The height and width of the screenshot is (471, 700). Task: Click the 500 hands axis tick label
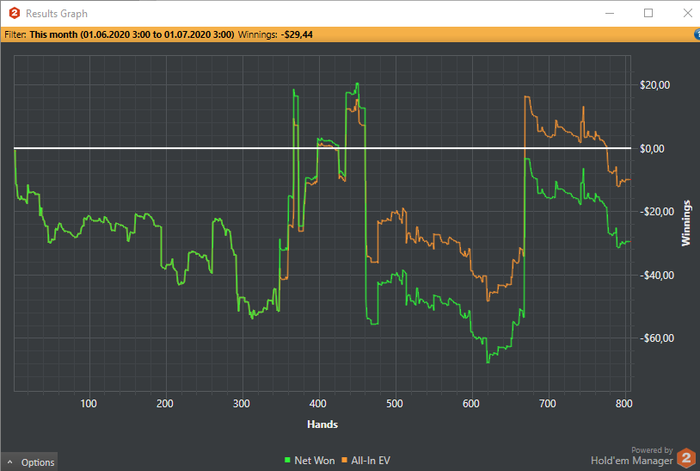(x=395, y=404)
